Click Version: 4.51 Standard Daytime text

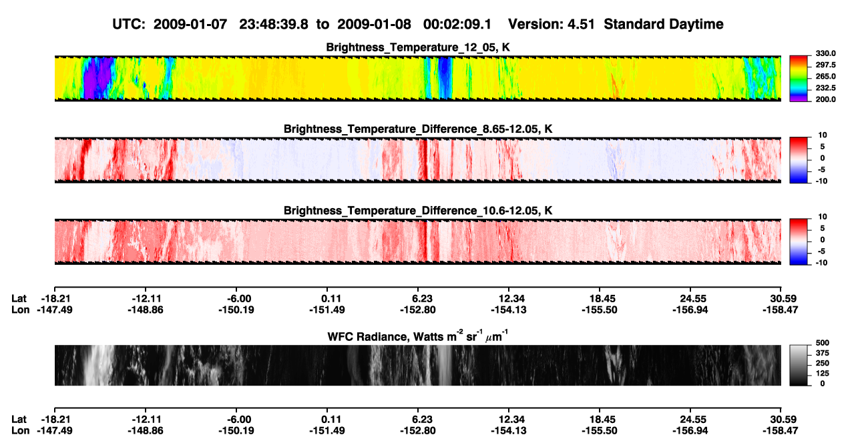point(616,24)
